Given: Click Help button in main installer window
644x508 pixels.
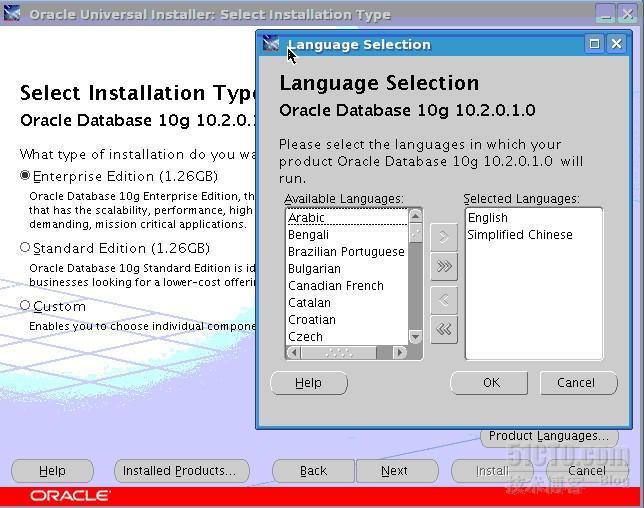Looking at the screenshot, I should [x=52, y=471].
